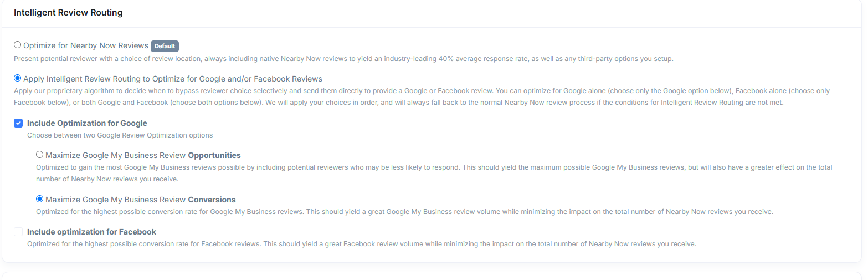Enable the Include optimization for Facebook checkbox
Image resolution: width=868 pixels, height=280 pixels.
(18, 232)
